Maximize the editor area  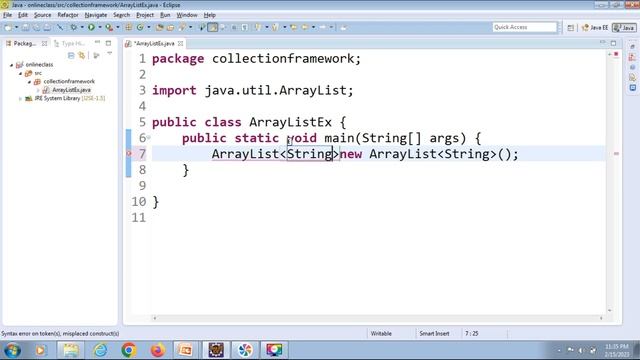pyautogui.click(x=613, y=43)
